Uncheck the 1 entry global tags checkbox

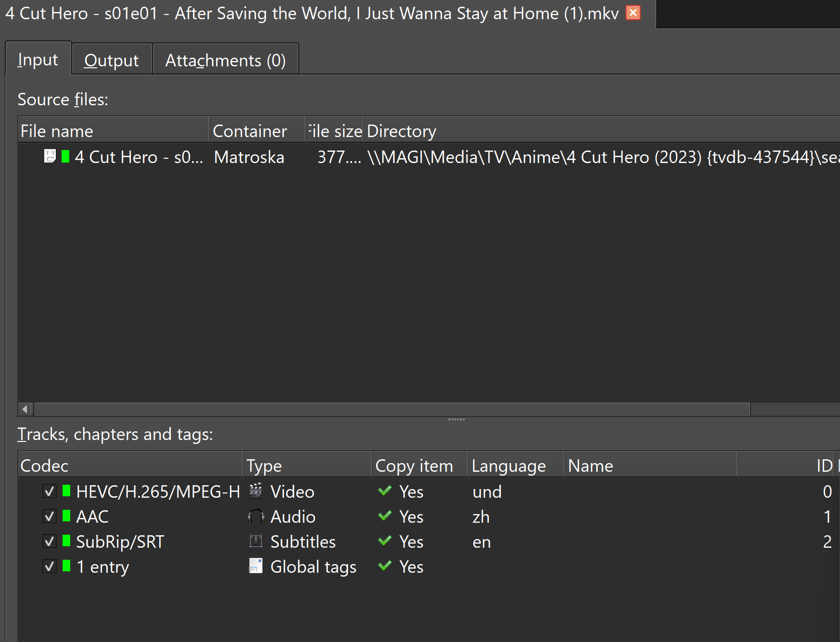coord(49,566)
